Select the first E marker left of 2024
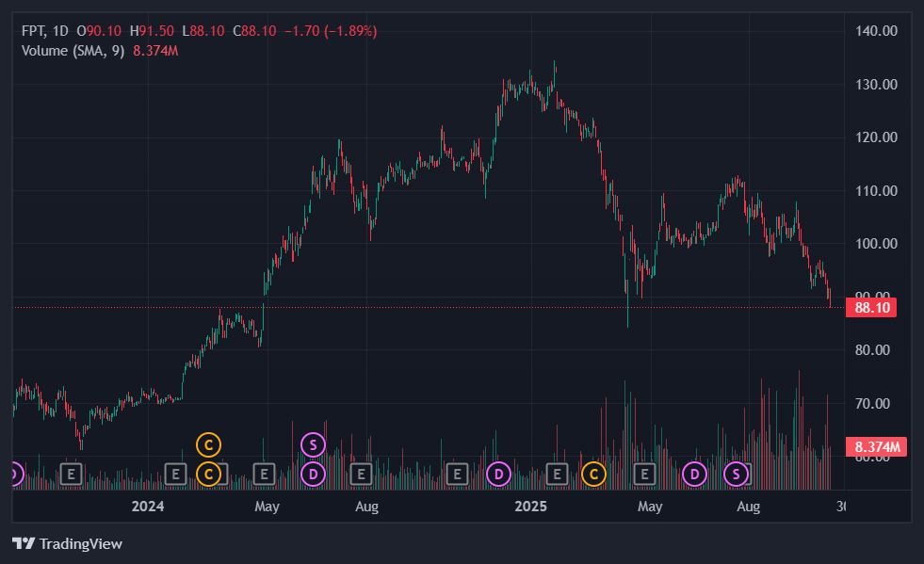 (x=72, y=474)
